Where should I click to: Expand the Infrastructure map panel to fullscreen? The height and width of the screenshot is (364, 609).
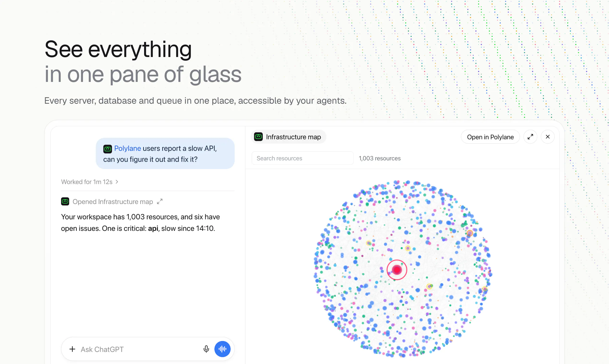pos(530,137)
